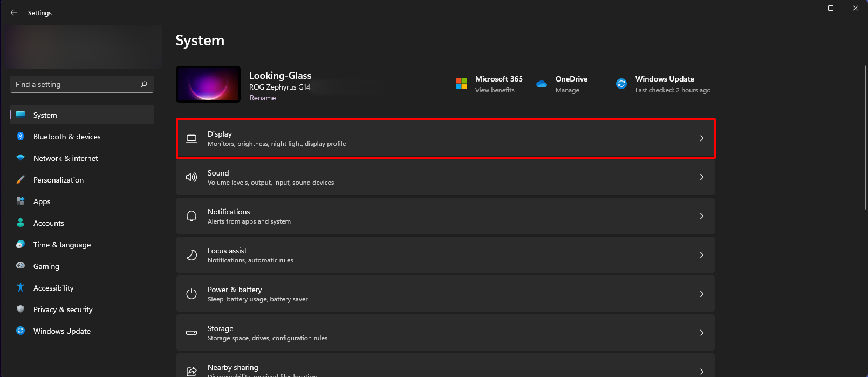Open Storage settings title

click(221, 328)
